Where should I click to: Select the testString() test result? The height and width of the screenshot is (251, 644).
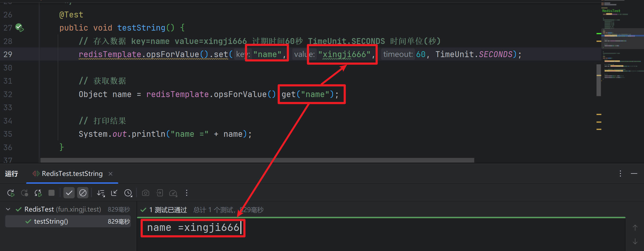68,221
